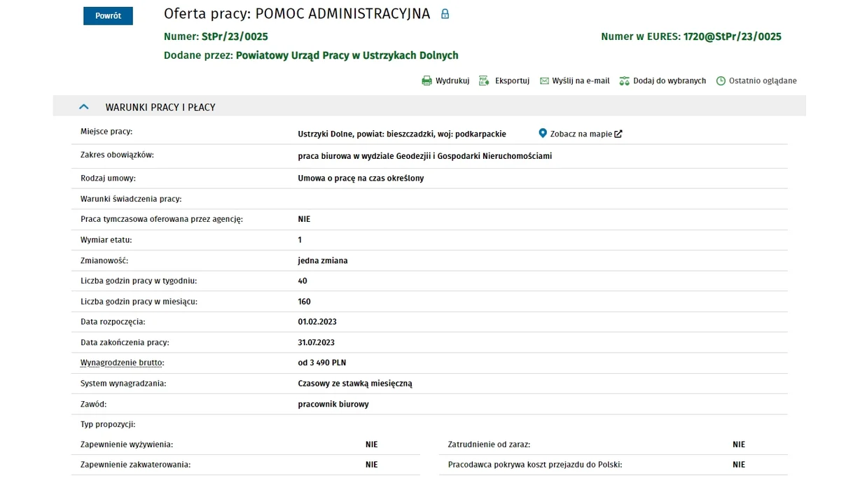Click the value Czasowy ze stawką miesięczną

355,384
